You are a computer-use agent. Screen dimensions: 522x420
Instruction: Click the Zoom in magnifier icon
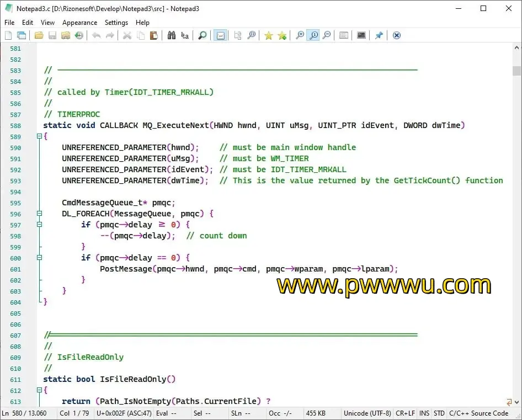(300, 35)
